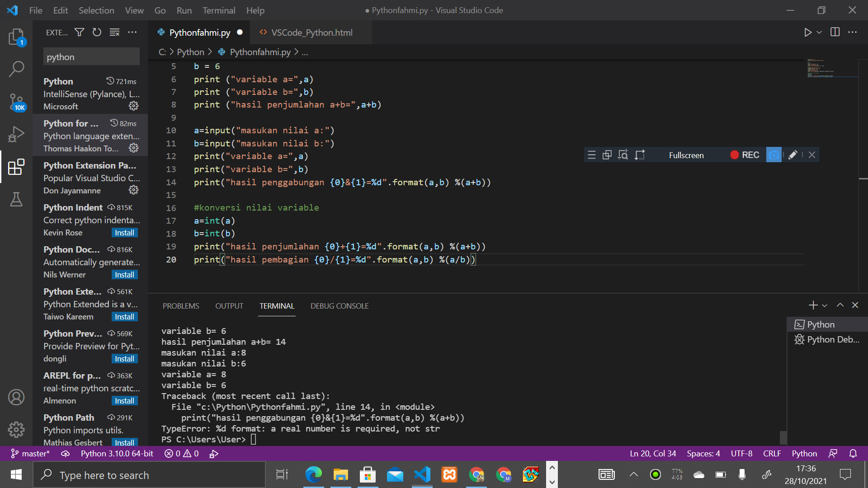The image size is (868, 488).
Task: Open the Terminal menu
Action: pyautogui.click(x=219, y=10)
